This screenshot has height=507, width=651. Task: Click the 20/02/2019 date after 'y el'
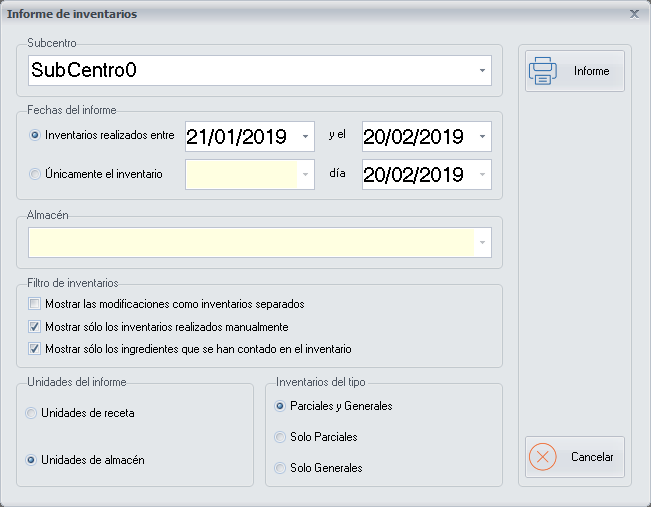[x=414, y=137]
